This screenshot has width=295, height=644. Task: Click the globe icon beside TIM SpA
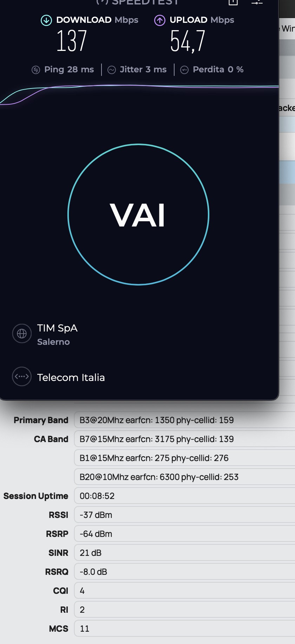22,334
